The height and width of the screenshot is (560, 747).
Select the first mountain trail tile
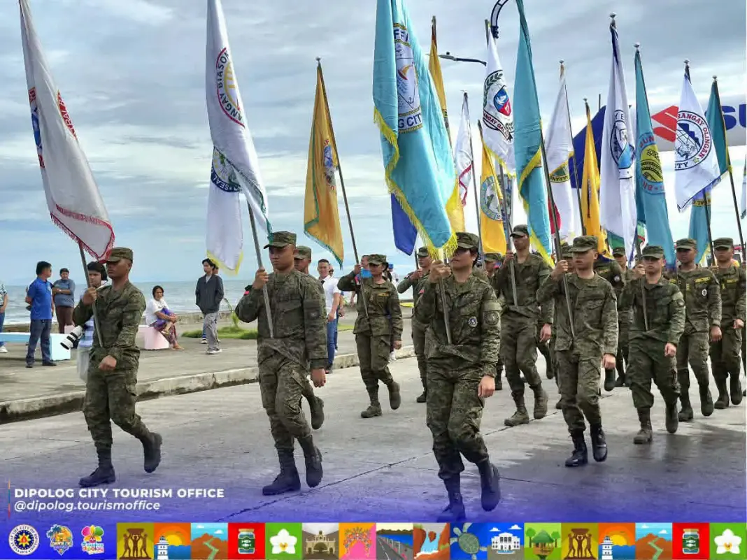[209, 541]
